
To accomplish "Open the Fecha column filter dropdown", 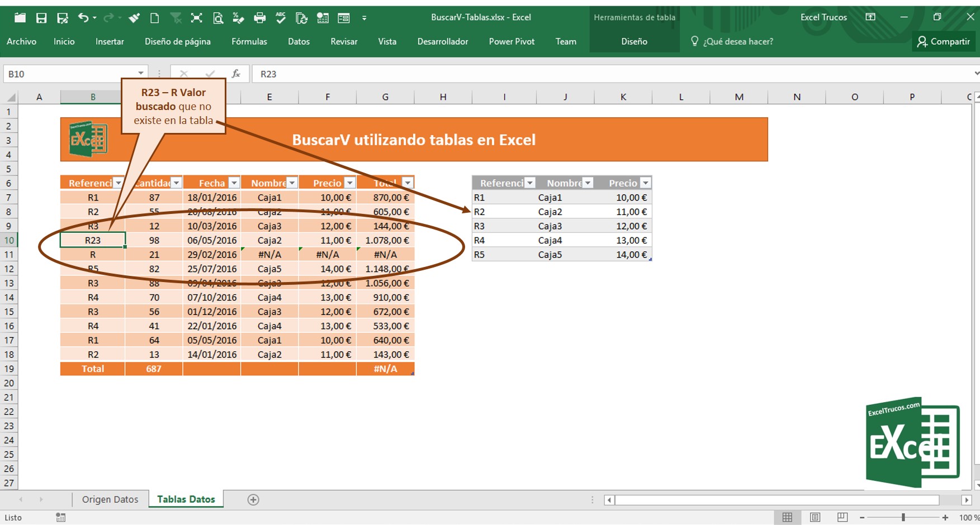I will click(234, 183).
